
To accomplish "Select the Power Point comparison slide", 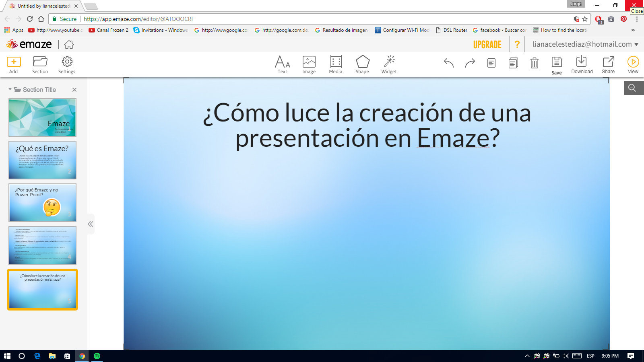I will (x=42, y=203).
